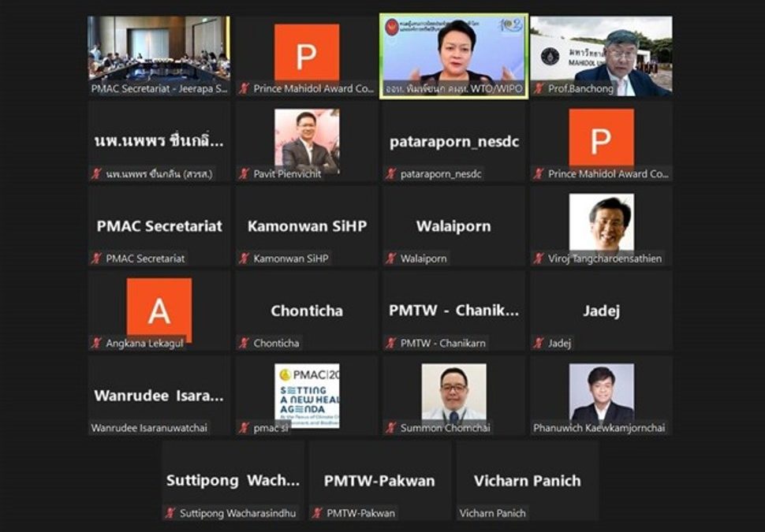This screenshot has height=532, width=765.
Task: Select Vicharn Panich participant tile
Action: point(528,481)
